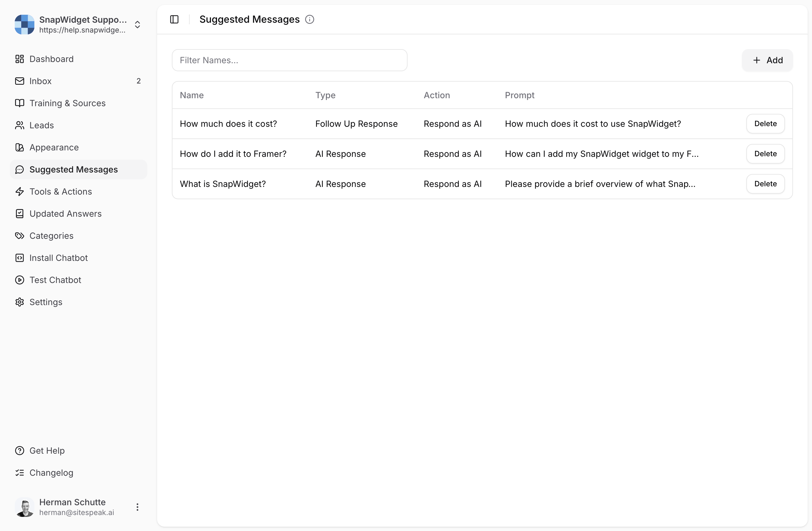Open Categories page
The image size is (812, 531).
tap(79, 236)
